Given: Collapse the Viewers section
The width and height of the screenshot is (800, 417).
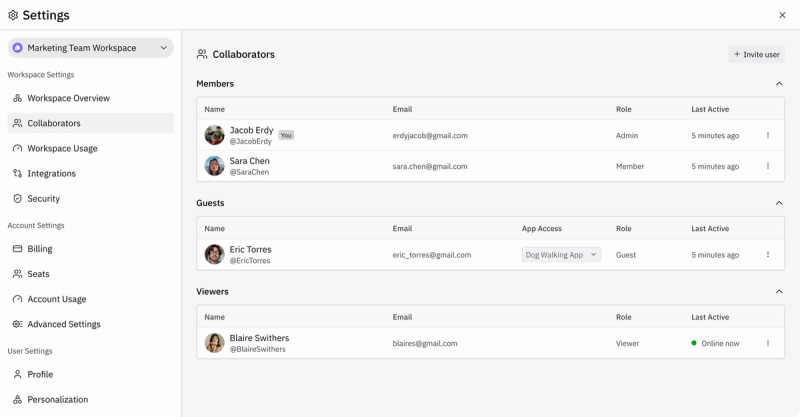Looking at the screenshot, I should tap(779, 291).
